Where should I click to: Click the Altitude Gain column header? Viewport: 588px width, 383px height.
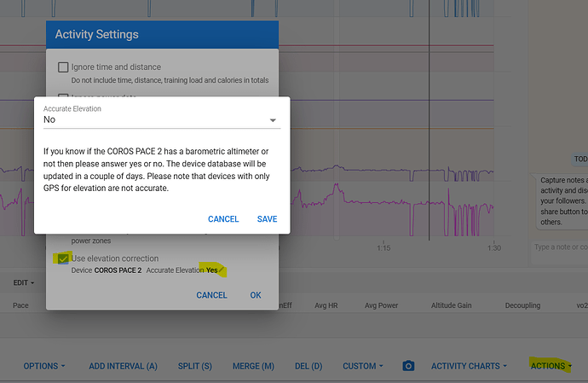coord(451,305)
